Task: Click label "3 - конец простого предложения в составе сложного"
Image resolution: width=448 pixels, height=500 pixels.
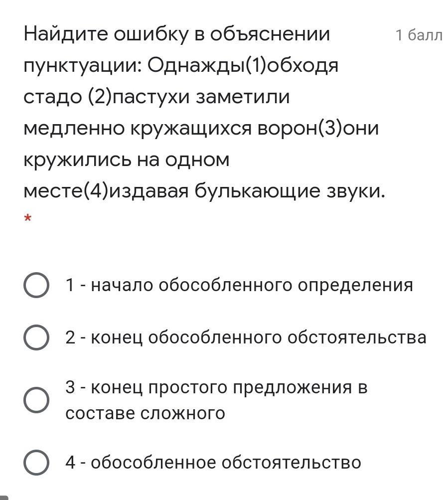Action: pyautogui.click(x=216, y=400)
